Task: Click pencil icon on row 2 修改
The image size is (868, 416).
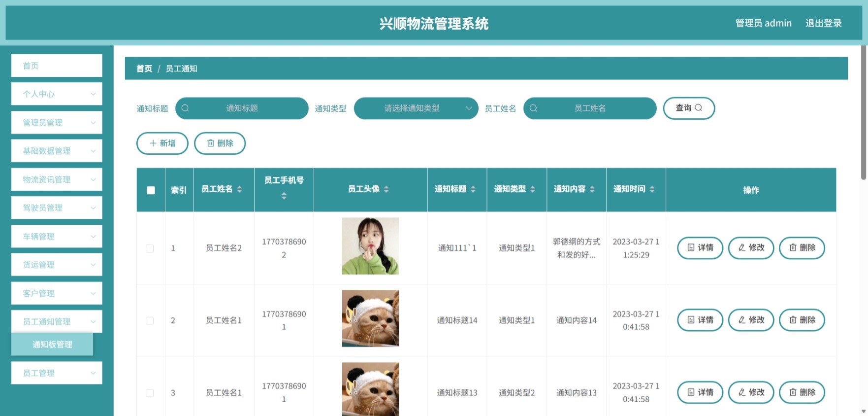Action: (741, 320)
